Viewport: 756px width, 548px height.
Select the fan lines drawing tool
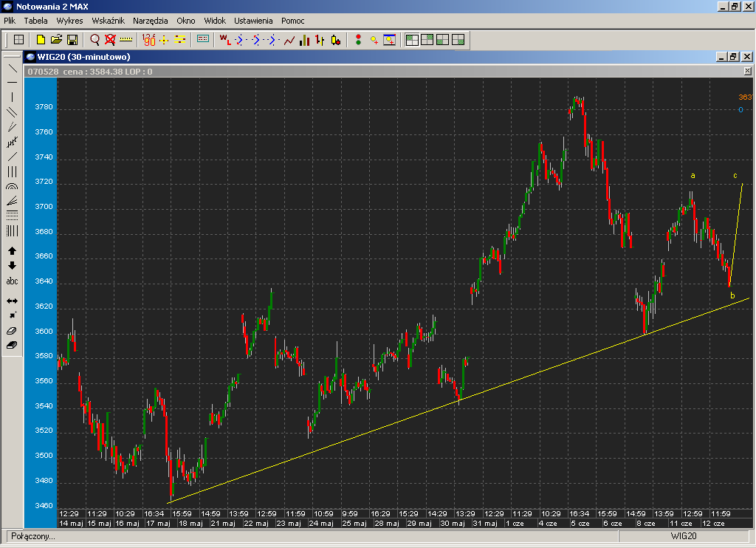[x=12, y=201]
